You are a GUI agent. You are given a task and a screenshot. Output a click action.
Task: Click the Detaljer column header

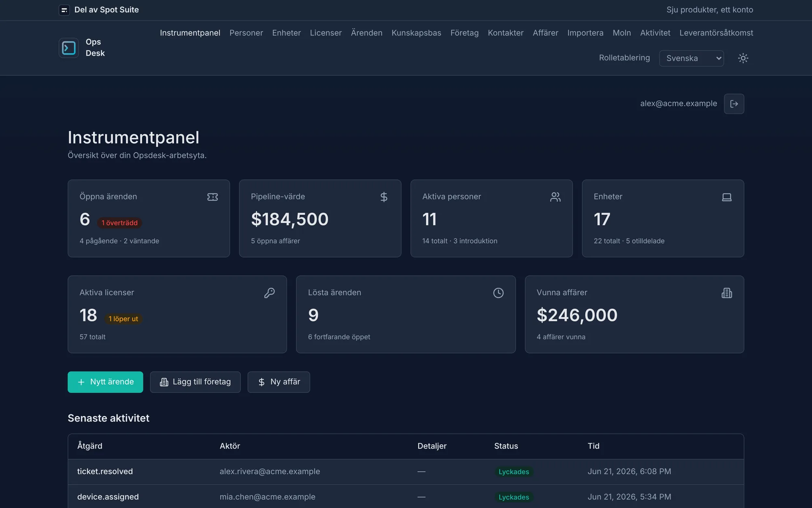tap(432, 446)
